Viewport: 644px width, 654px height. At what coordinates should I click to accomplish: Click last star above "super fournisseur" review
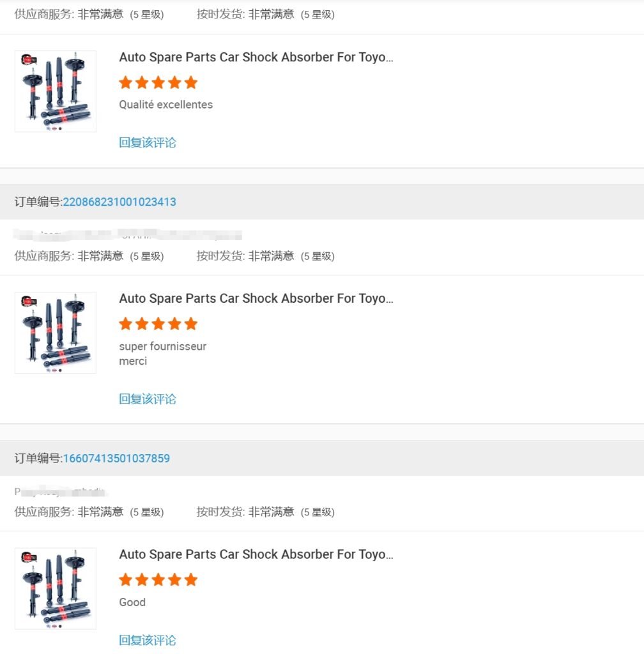tap(191, 324)
